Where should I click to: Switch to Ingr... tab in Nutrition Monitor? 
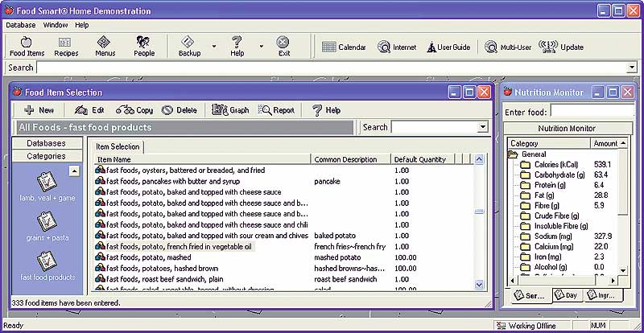click(x=601, y=295)
